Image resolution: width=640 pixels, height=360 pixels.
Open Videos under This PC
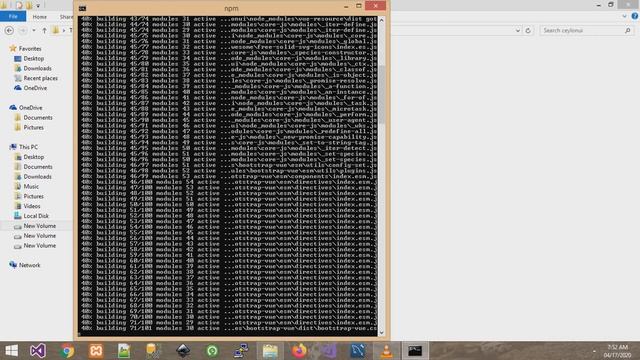[x=32, y=206]
